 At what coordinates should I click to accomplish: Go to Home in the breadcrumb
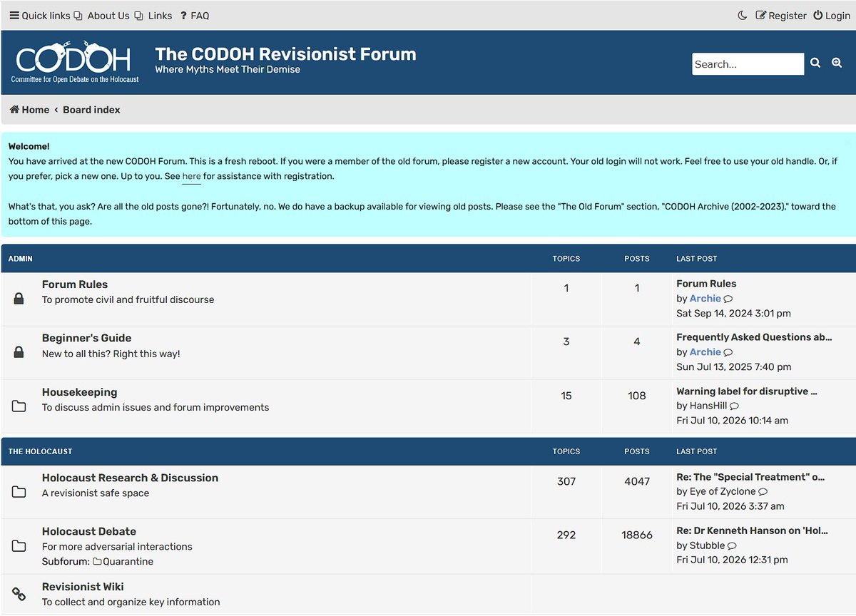(29, 110)
